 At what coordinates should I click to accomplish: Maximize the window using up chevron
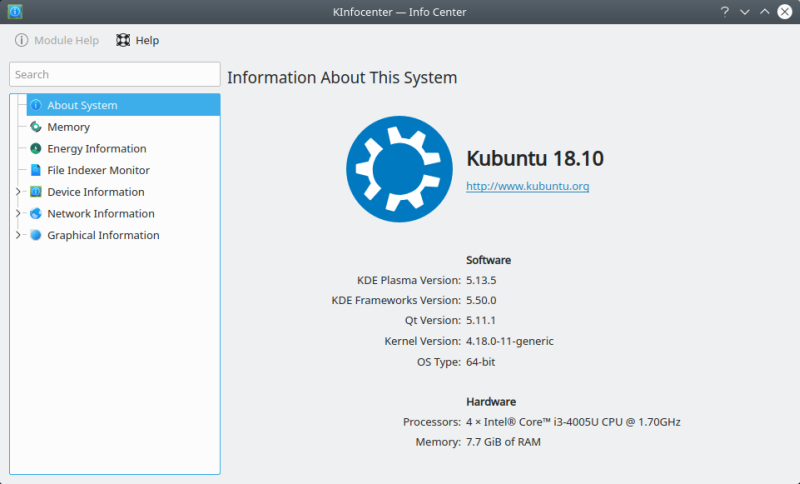[x=764, y=11]
